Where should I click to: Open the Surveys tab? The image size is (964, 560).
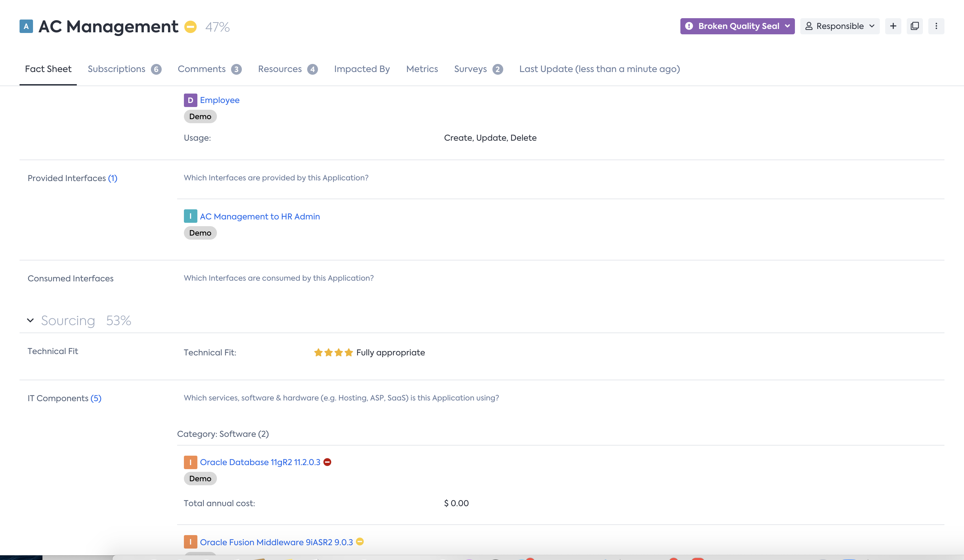coord(470,69)
